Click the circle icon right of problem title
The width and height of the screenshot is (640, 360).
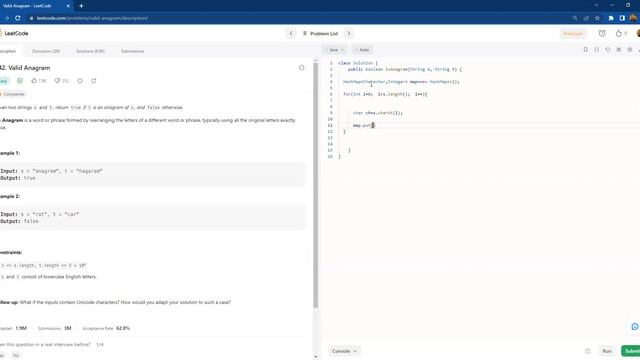coord(301,68)
